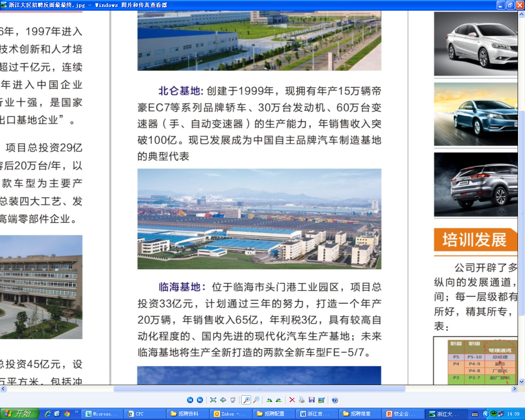Image resolution: width=525 pixels, height=420 pixels.
Task: Open the viewer Help
Action: [x=335, y=400]
